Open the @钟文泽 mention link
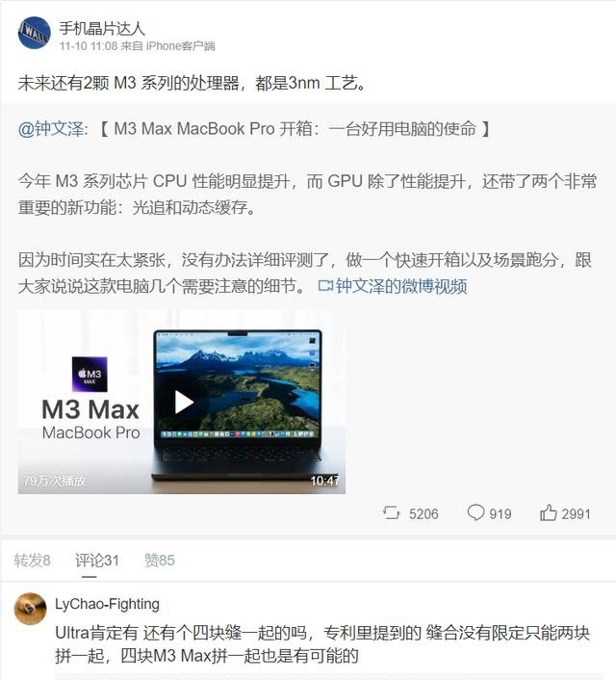This screenshot has width=616, height=680. 51,129
